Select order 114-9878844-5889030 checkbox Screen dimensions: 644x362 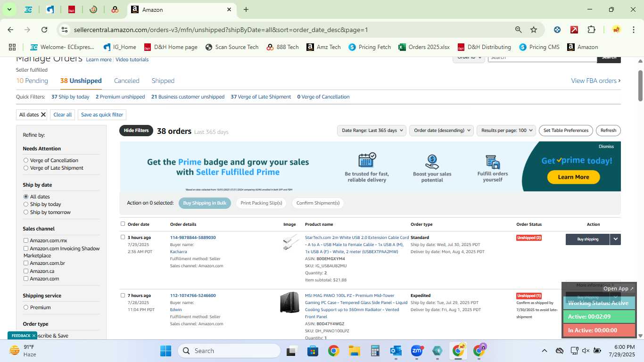(x=123, y=237)
